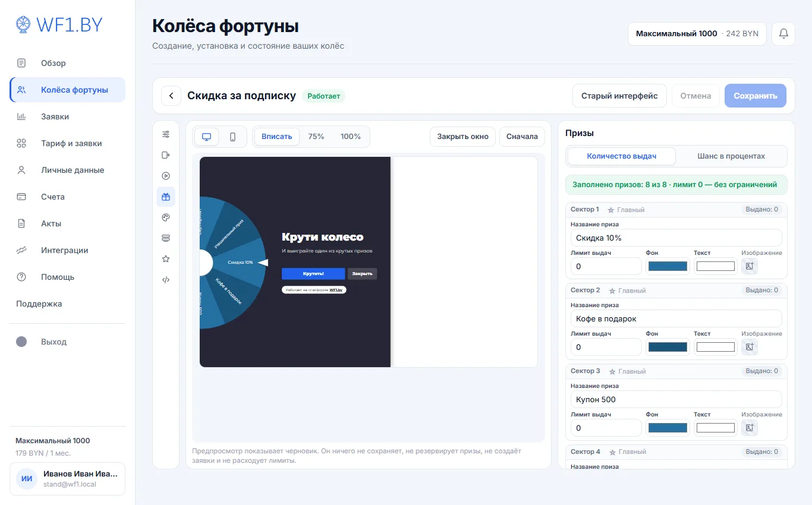Screen dimensions: 812x505
Task: Click Крутить! in the wheel preview
Action: coord(313,274)
